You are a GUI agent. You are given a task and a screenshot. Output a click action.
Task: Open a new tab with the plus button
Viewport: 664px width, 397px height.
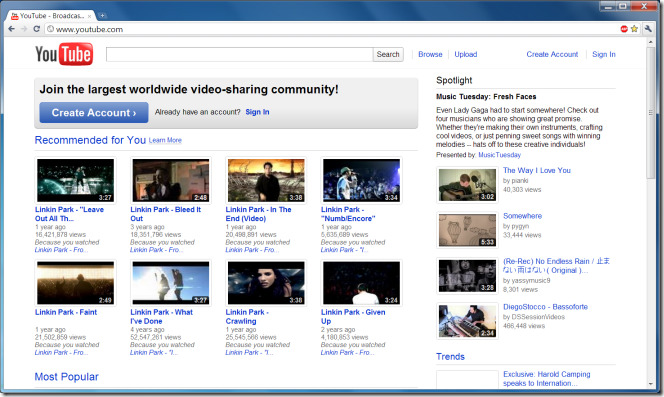point(102,16)
